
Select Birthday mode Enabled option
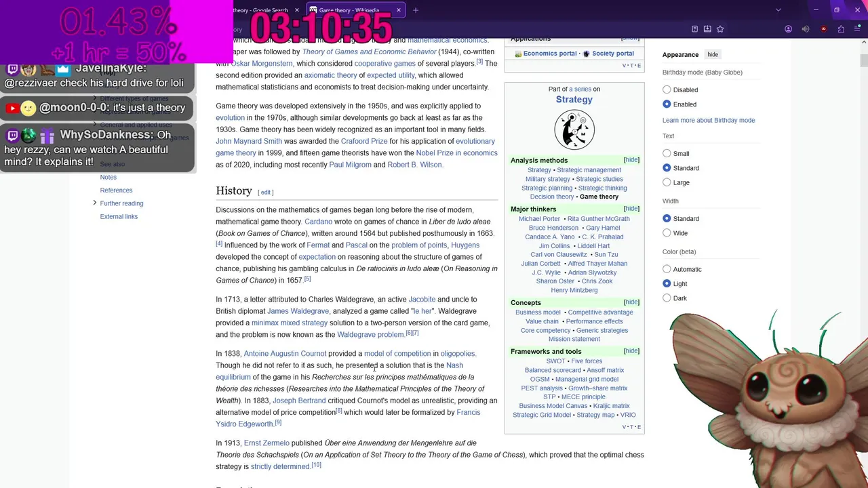[667, 104]
